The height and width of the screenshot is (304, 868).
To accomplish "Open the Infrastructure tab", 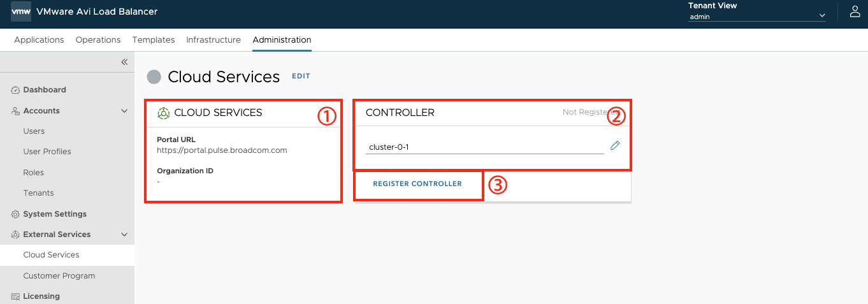I will coord(213,40).
